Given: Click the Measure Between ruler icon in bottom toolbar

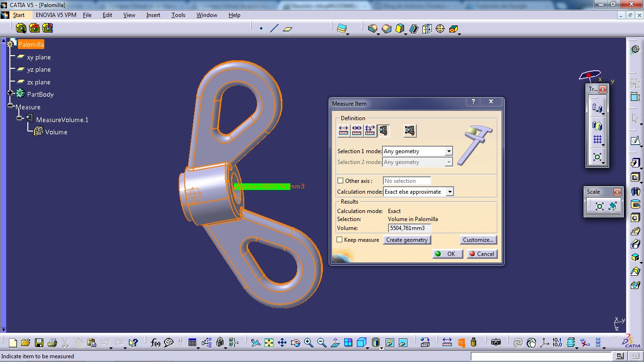Looking at the screenshot, I should 447,343.
